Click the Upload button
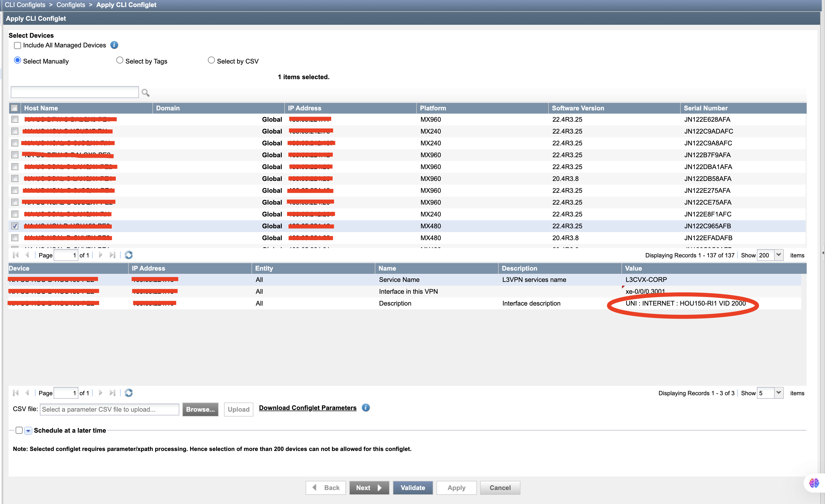 238,409
